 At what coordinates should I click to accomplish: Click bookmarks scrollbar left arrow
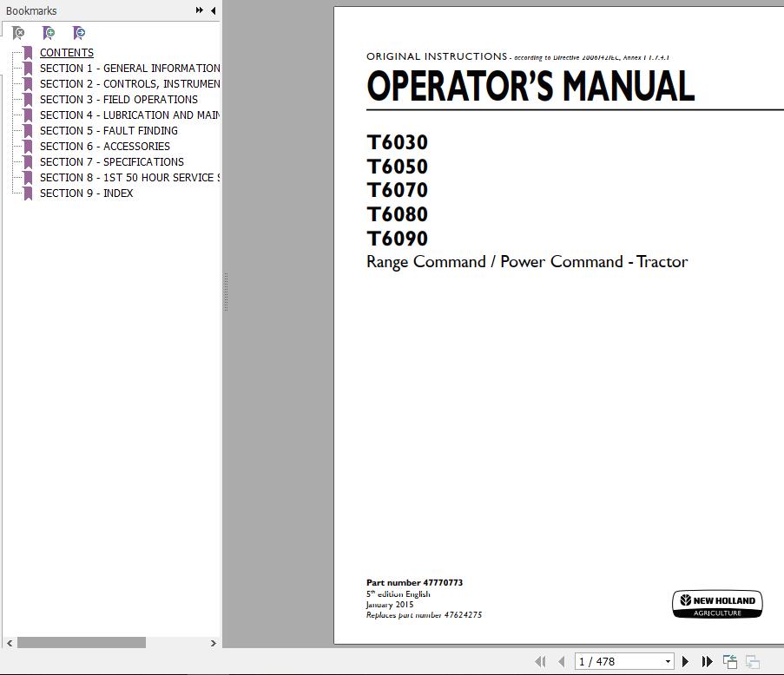click(10, 643)
